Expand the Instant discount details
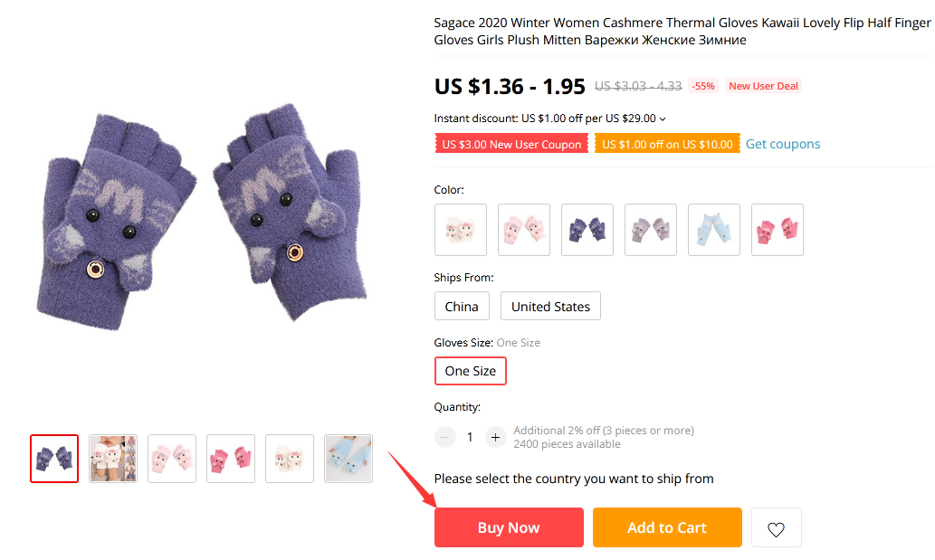The width and height of the screenshot is (935, 560). point(663,119)
